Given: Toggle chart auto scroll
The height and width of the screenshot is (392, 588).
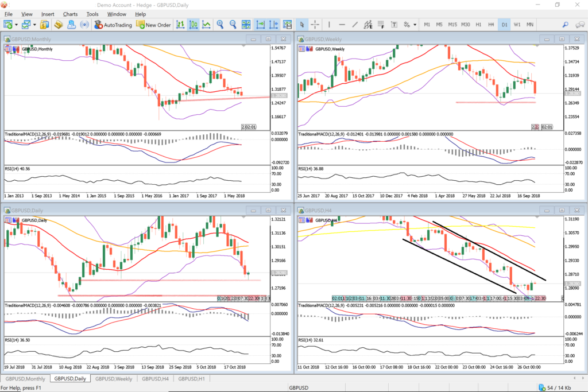Looking at the screenshot, I should coord(260,25).
